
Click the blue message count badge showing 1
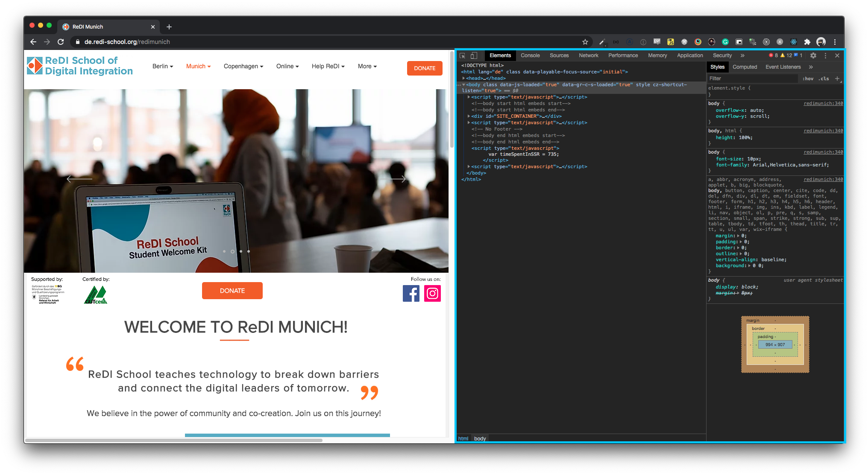click(x=798, y=55)
